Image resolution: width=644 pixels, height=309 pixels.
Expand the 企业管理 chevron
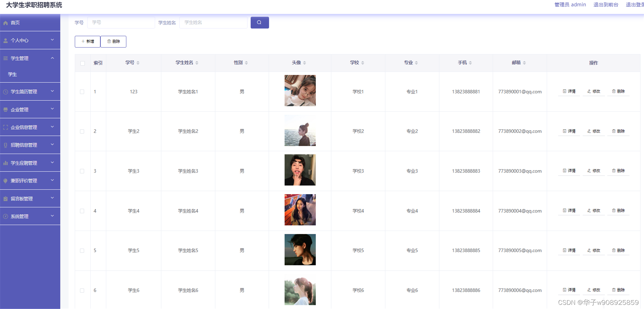(x=52, y=109)
